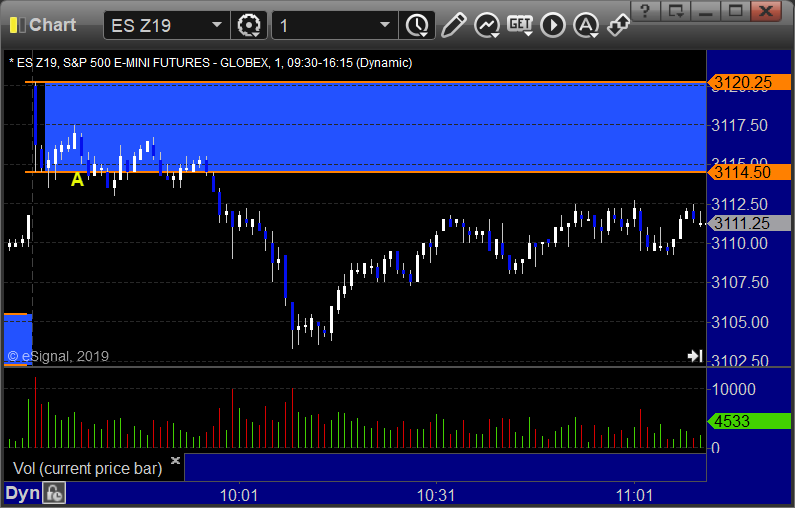Click the orange 3114.50 price label
This screenshot has height=508, width=795.
coord(749,172)
